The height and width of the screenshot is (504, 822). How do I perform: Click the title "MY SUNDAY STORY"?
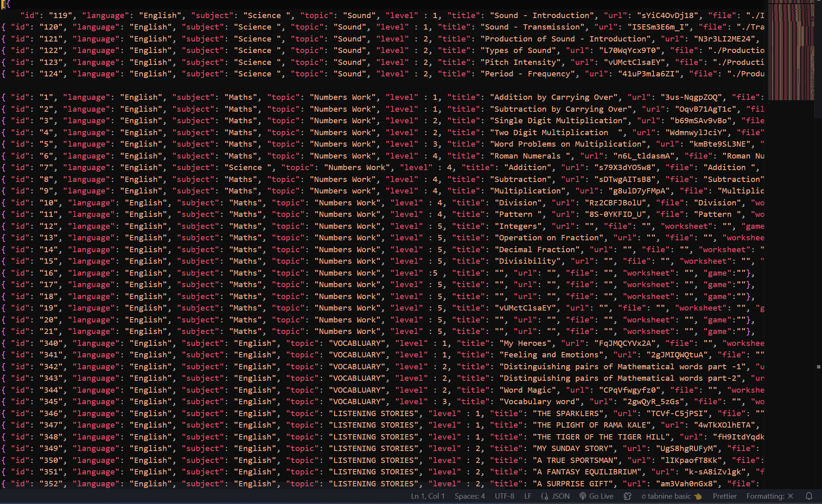click(x=573, y=449)
